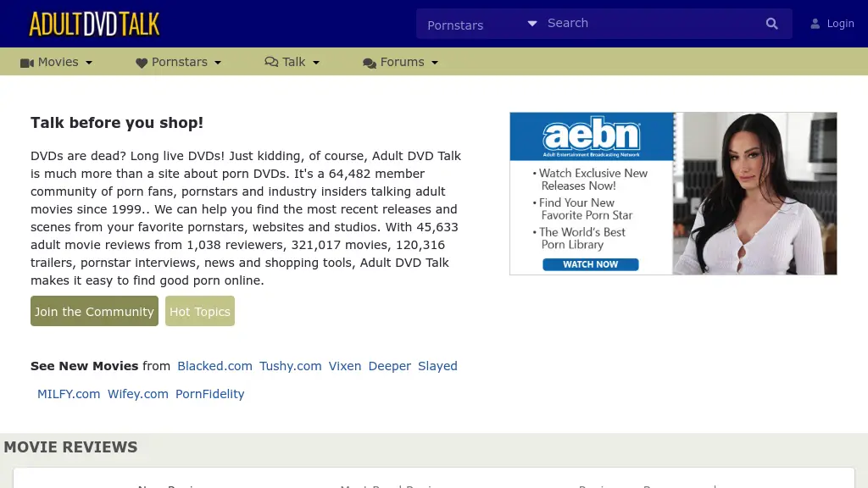Screen dimensions: 868x488
Task: Click the speech bubbles icon beside Talk
Action: click(271, 62)
